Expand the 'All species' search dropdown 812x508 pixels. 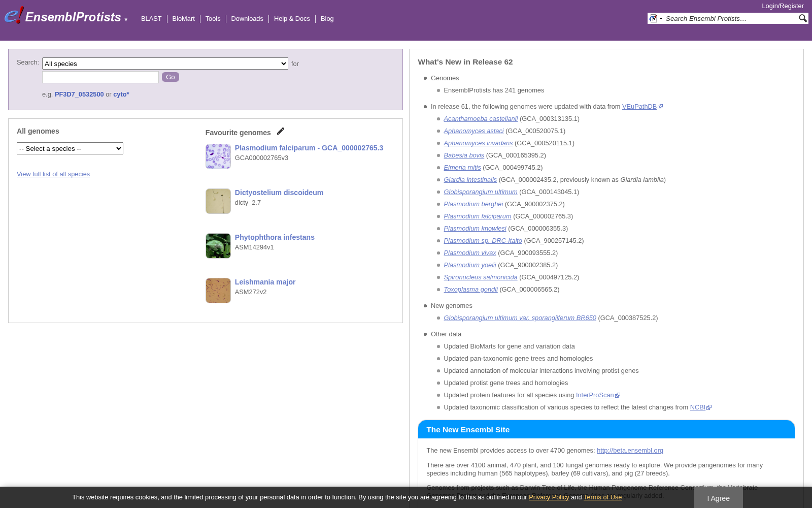point(165,63)
